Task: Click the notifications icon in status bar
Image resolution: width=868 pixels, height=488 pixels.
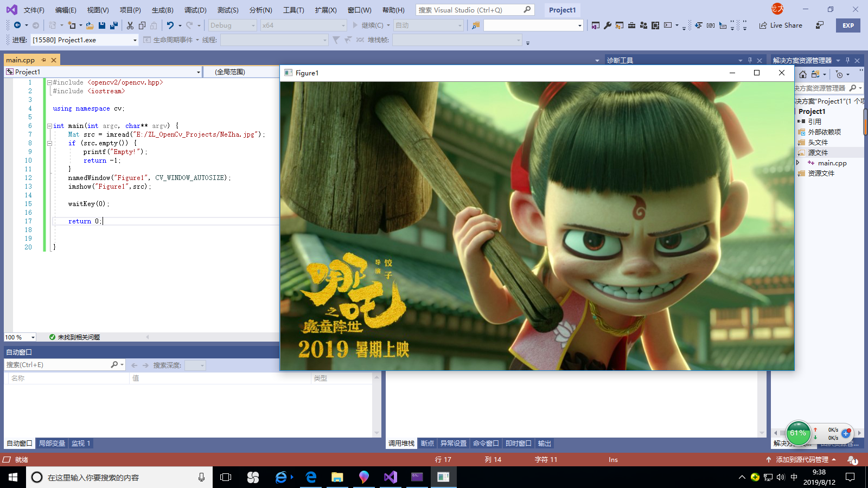Action: (852, 460)
